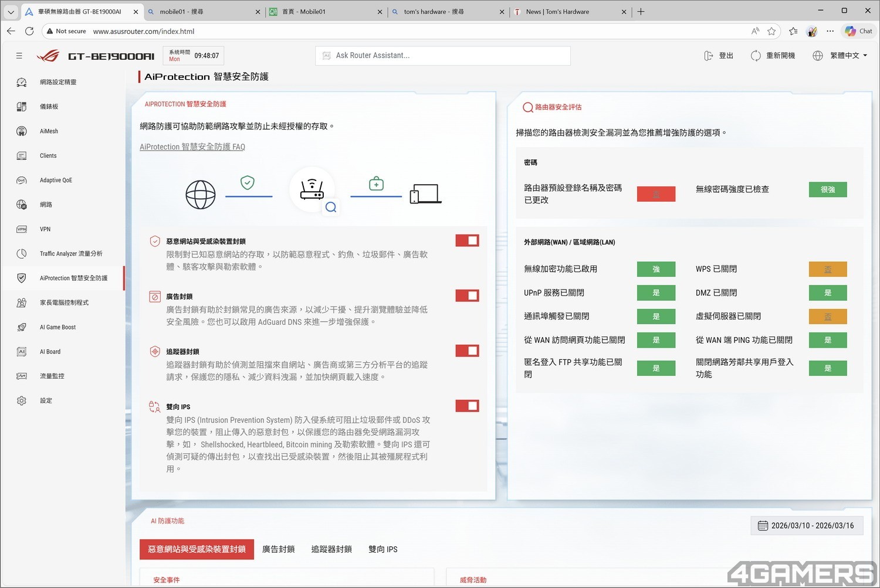Click the orange WPS 已關閉 status badge
The image size is (880, 588).
(x=827, y=269)
